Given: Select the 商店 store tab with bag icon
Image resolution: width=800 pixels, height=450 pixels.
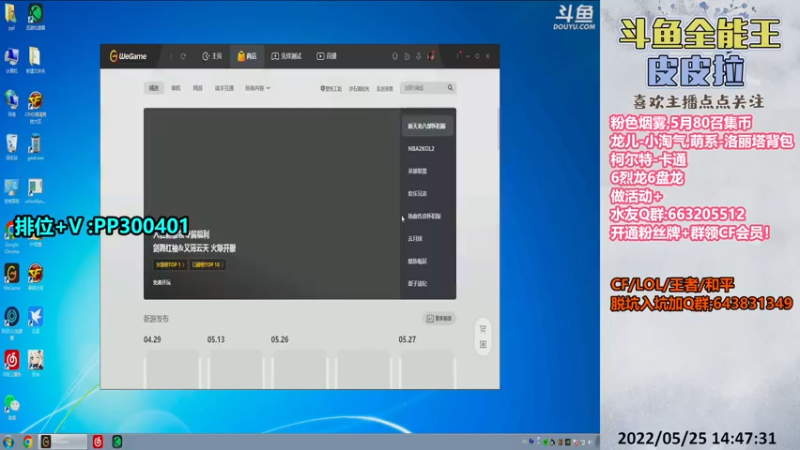Looking at the screenshot, I should [247, 56].
